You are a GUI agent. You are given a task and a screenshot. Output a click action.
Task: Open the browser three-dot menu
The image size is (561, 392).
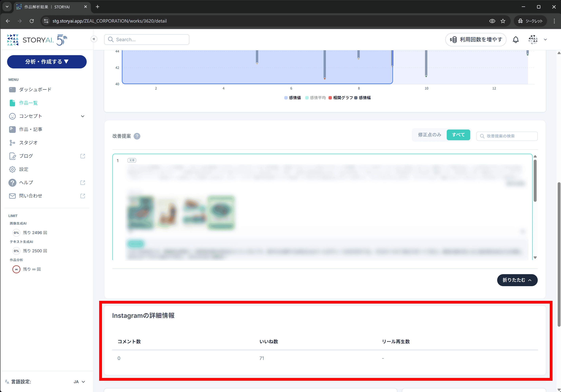(554, 21)
